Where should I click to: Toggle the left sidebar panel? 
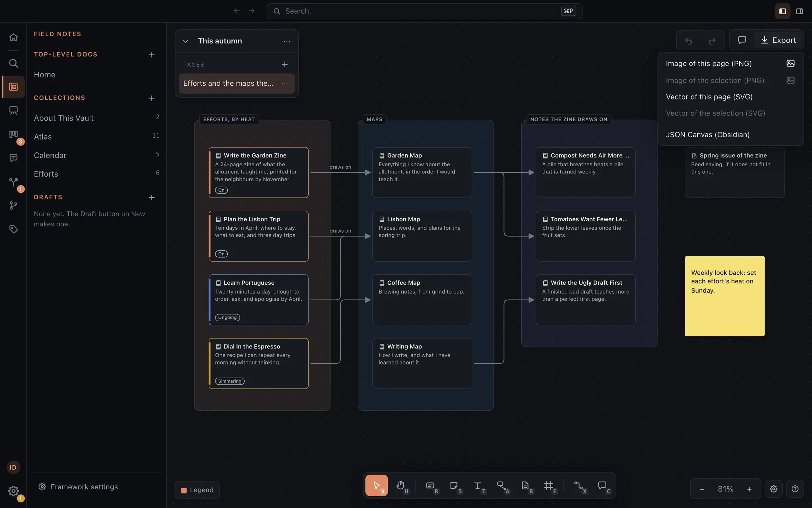click(783, 11)
